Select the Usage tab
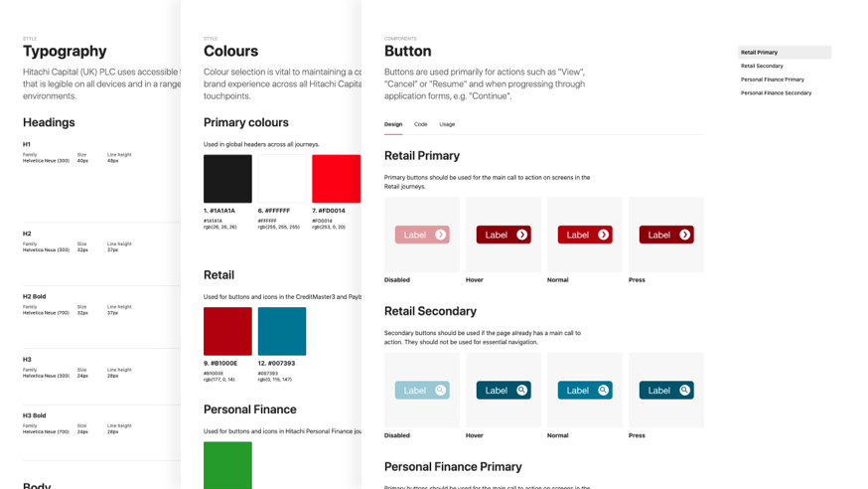868x489 pixels. (447, 124)
